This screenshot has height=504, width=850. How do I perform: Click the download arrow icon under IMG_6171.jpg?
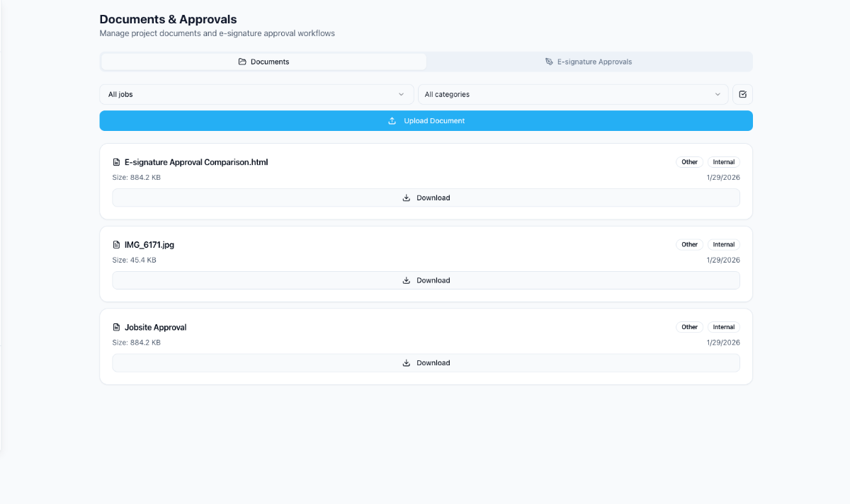(x=406, y=280)
